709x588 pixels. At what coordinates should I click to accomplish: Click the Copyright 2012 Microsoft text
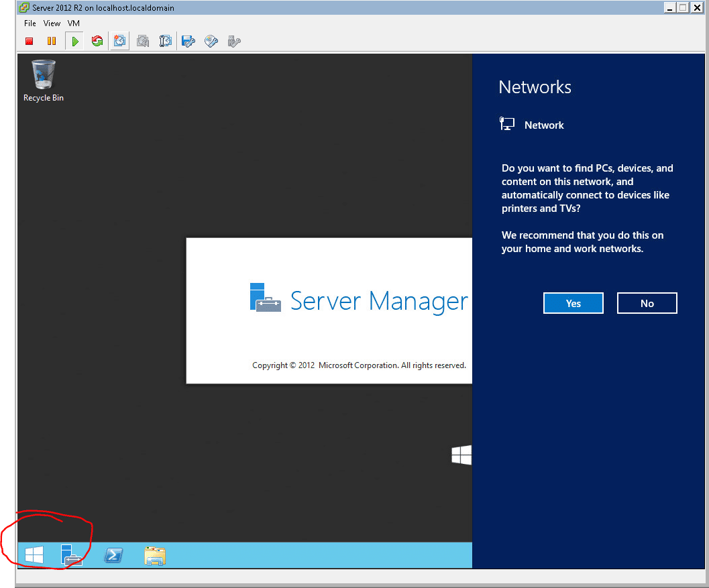359,365
